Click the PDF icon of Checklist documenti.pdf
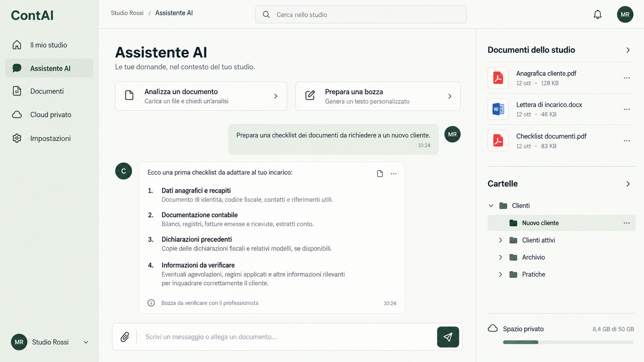The height and width of the screenshot is (362, 644). click(498, 141)
